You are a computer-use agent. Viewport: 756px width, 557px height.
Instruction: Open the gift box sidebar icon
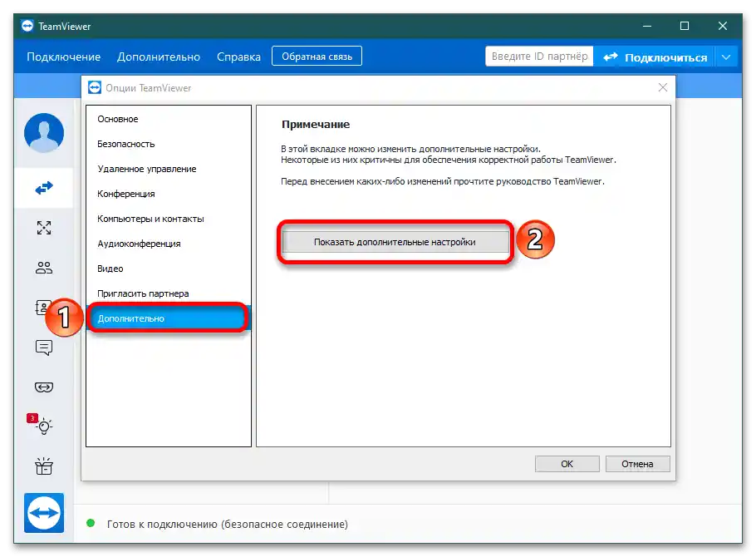pos(44,466)
